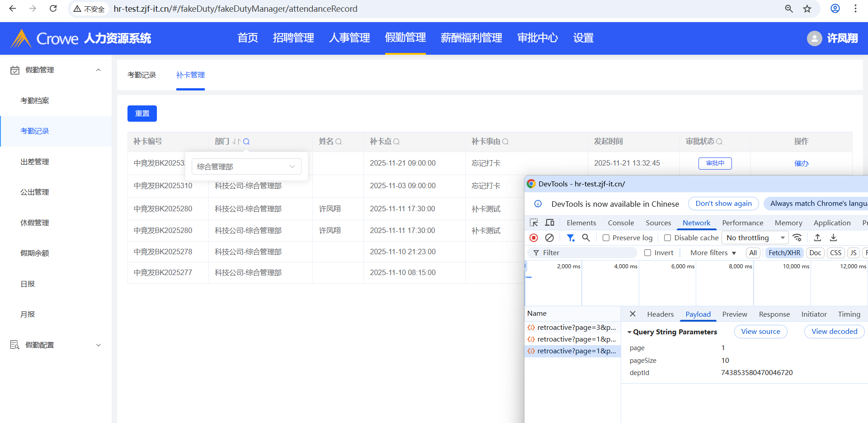This screenshot has height=423, width=868.
Task: Click the blue 重置 button
Action: click(142, 114)
